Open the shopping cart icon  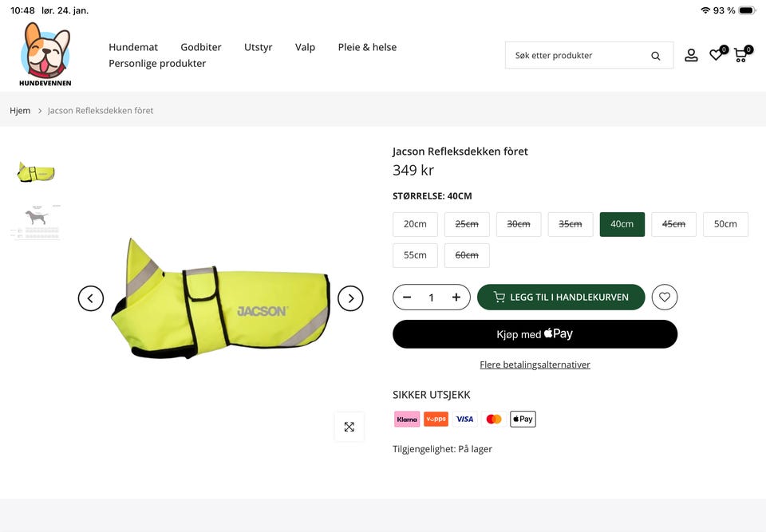pos(740,55)
